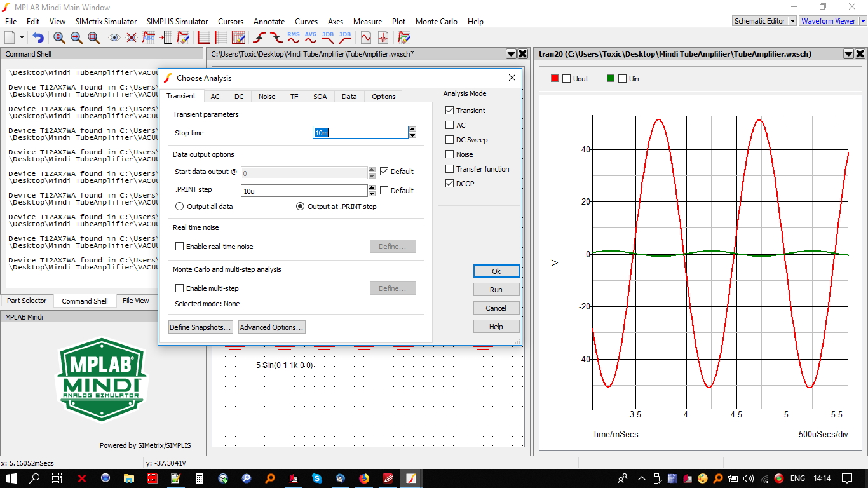Click the rise time measure icon
This screenshot has width=868, height=488.
click(x=259, y=37)
